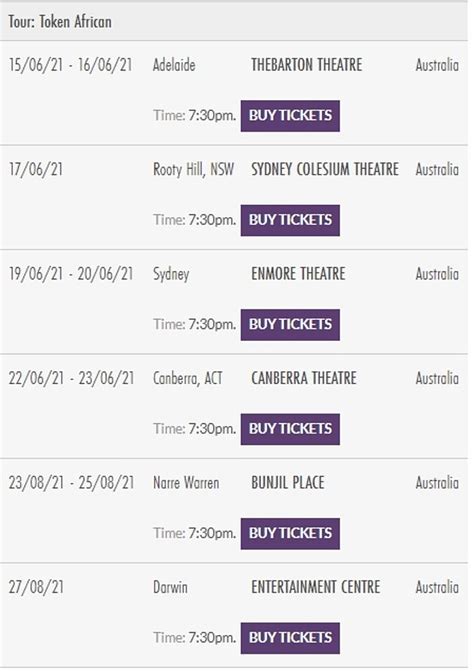Buy tickets for Enmore Theatre Sydney show

pos(290,325)
